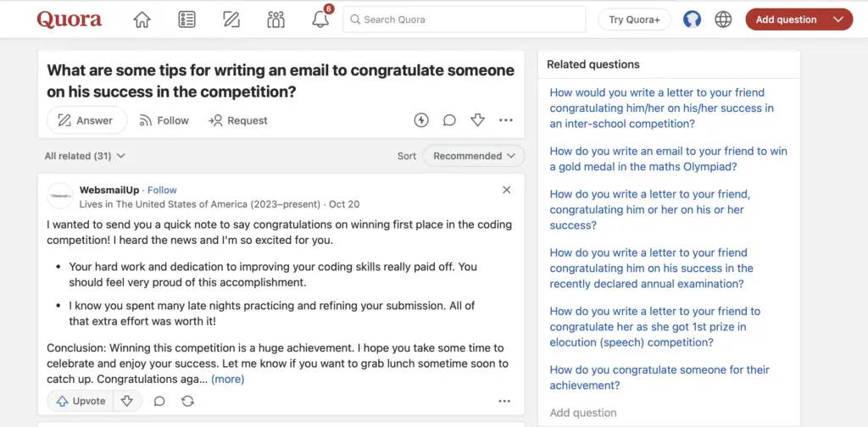Open the question's three-dot more menu
The width and height of the screenshot is (868, 427).
[506, 120]
